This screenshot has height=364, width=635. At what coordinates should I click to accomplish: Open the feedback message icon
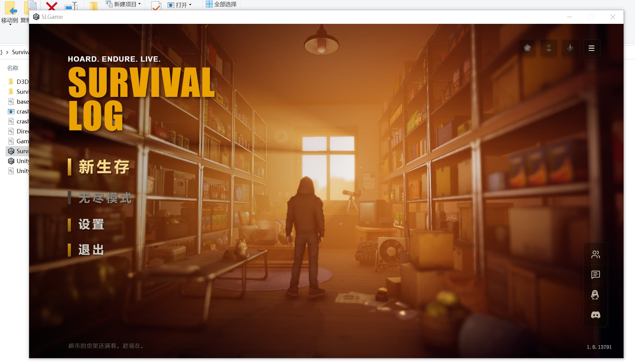pos(595,275)
